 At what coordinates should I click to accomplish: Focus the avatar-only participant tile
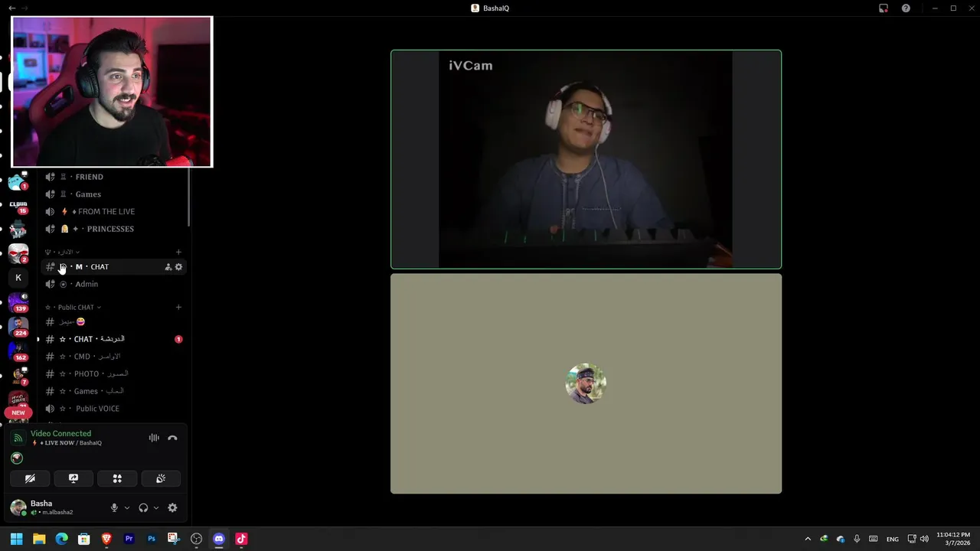[586, 383]
